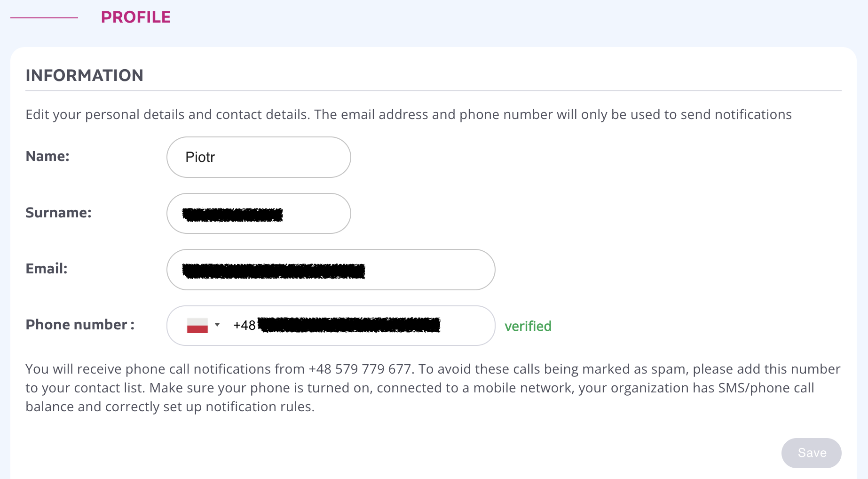Click the 'Edit your personal details' description text
The height and width of the screenshot is (479, 868).
click(408, 115)
